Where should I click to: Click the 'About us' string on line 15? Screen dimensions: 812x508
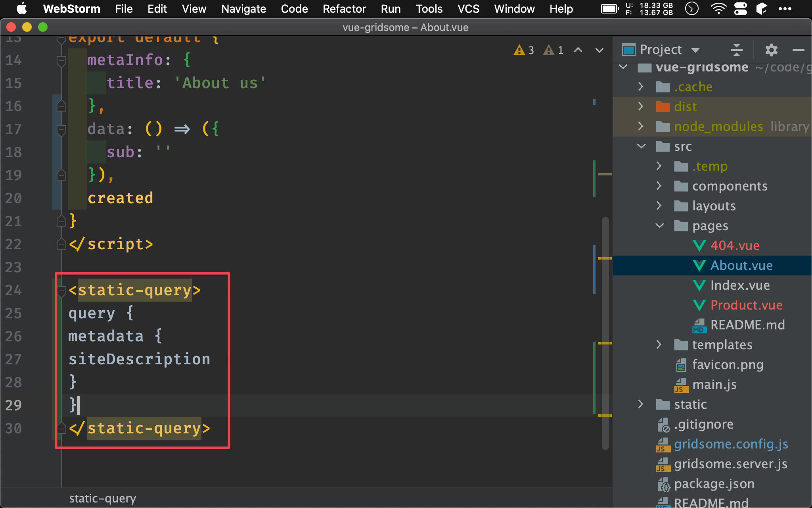click(x=220, y=83)
